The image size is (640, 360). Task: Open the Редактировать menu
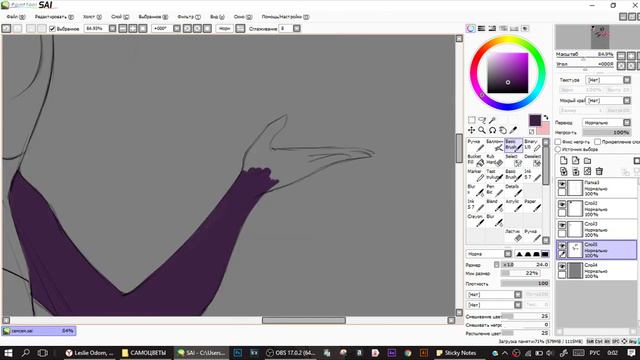(54, 17)
